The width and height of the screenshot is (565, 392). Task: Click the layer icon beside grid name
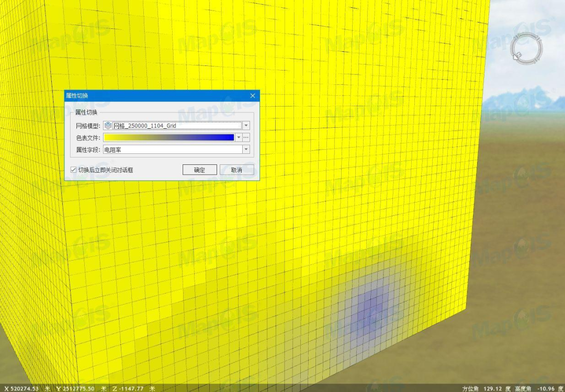(x=108, y=126)
